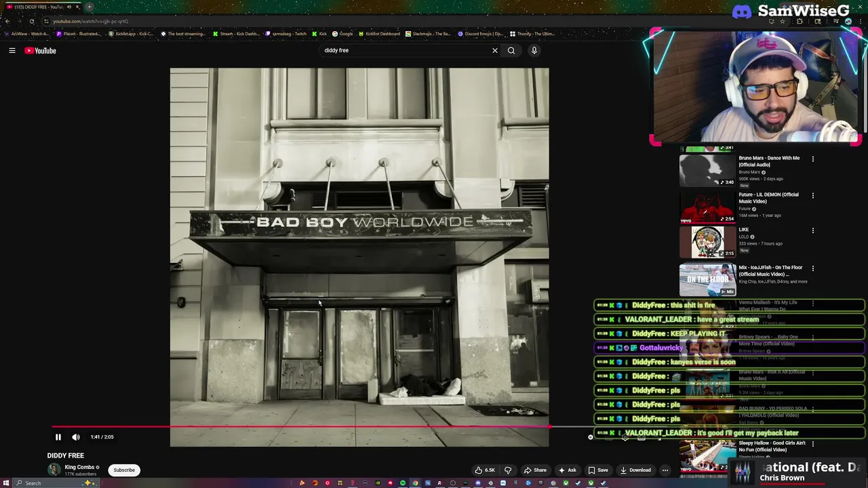Go back in the browser
The width and height of the screenshot is (868, 488).
(x=7, y=21)
